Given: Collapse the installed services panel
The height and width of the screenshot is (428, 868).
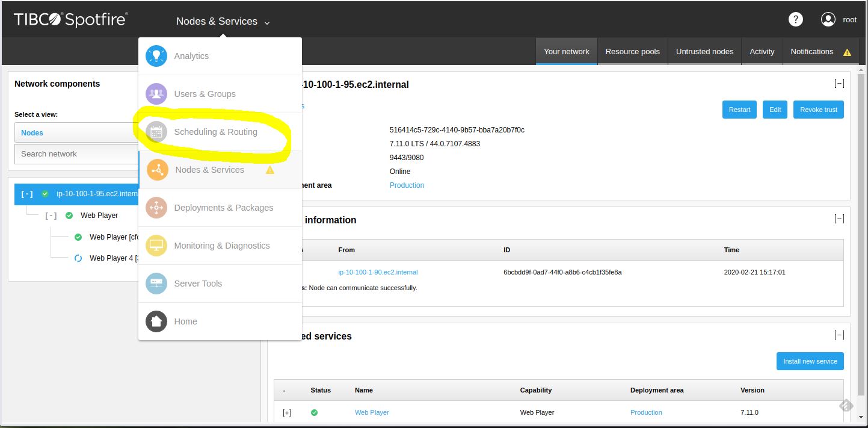Looking at the screenshot, I should point(839,335).
